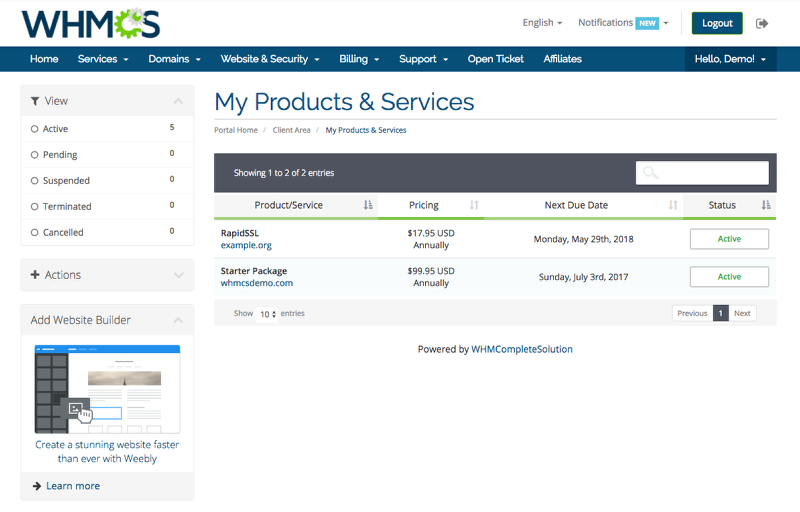800x512 pixels.
Task: Expand the Actions panel chevron
Action: (178, 275)
